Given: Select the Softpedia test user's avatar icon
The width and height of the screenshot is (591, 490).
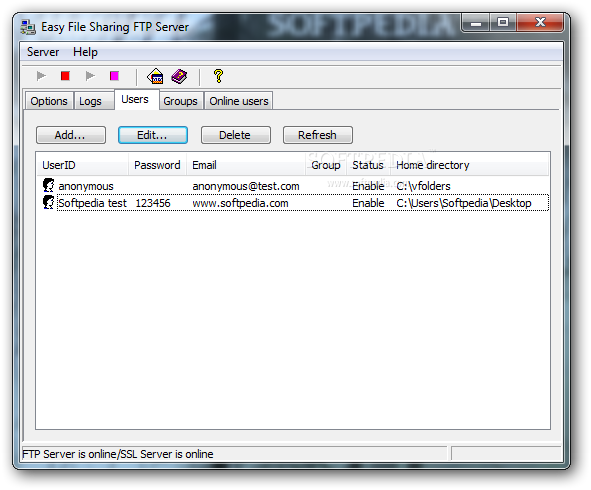Looking at the screenshot, I should [x=48, y=202].
